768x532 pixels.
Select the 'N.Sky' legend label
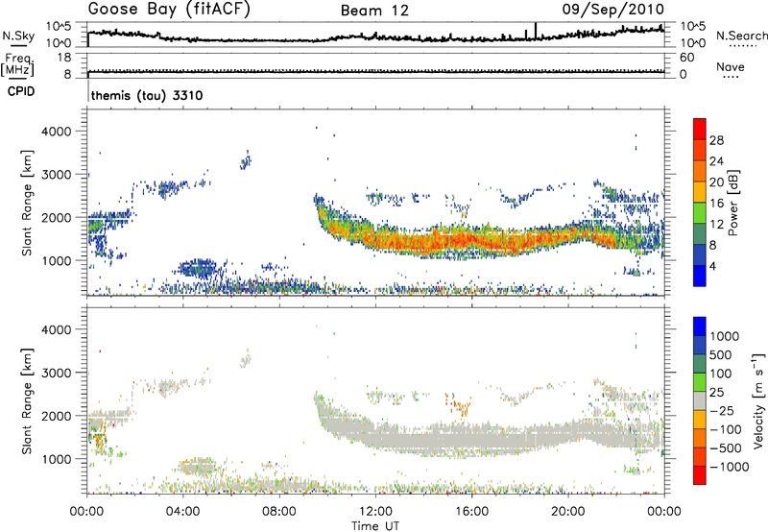coord(18,36)
